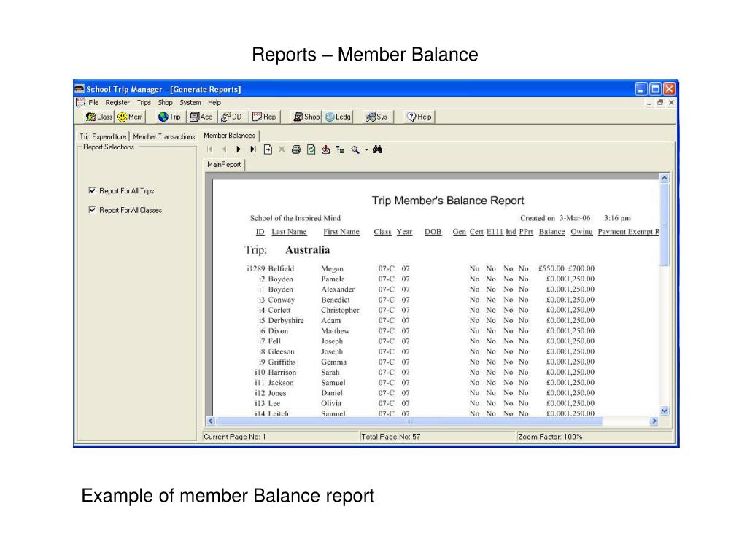
Task: Click the Owing column header
Action: point(581,232)
